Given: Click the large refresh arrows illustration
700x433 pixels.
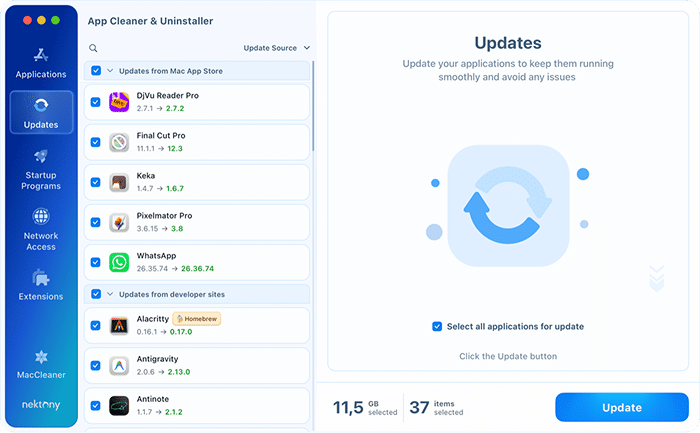Looking at the screenshot, I should [508, 206].
